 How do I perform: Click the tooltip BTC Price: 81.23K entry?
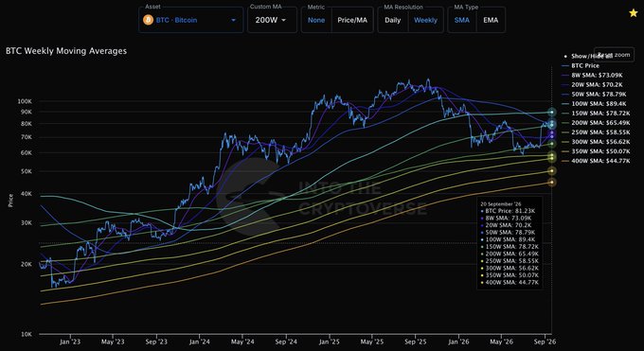(x=508, y=211)
